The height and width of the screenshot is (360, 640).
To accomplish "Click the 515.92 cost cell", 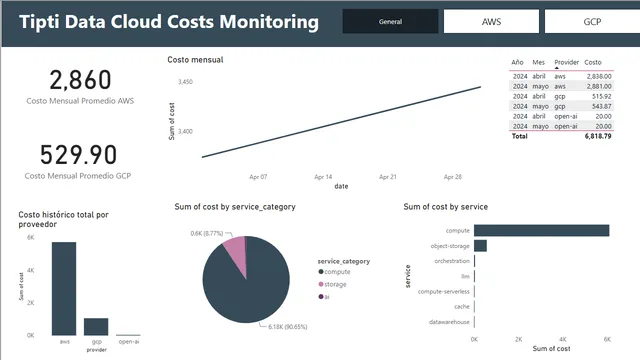I will (602, 96).
